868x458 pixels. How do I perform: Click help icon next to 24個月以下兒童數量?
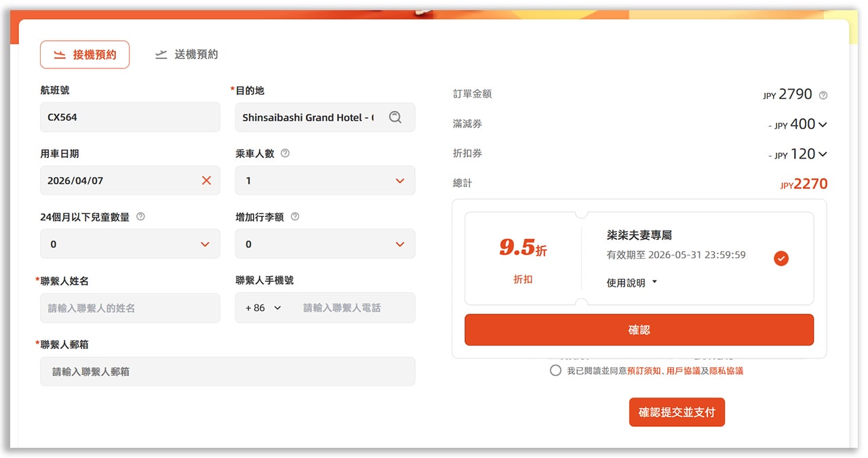pyautogui.click(x=140, y=217)
